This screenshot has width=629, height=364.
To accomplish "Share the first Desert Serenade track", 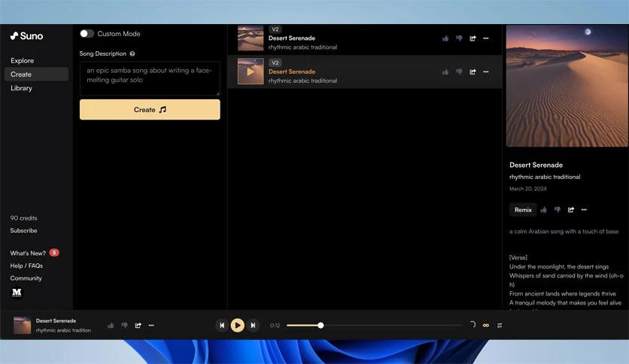I will click(x=473, y=38).
